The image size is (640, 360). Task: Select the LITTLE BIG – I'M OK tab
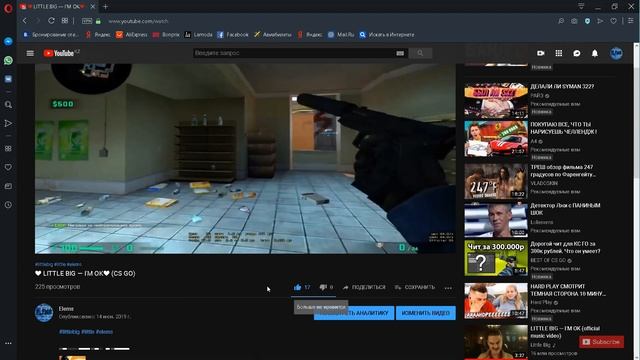click(x=57, y=7)
